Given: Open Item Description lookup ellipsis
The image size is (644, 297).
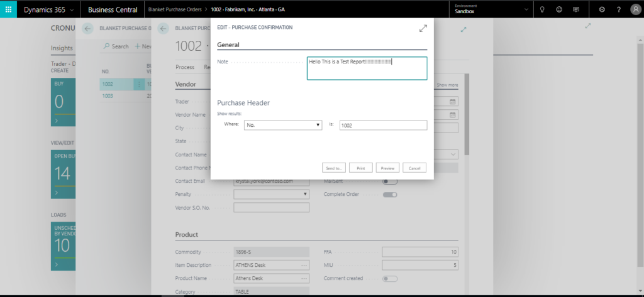Looking at the screenshot, I should 304,265.
